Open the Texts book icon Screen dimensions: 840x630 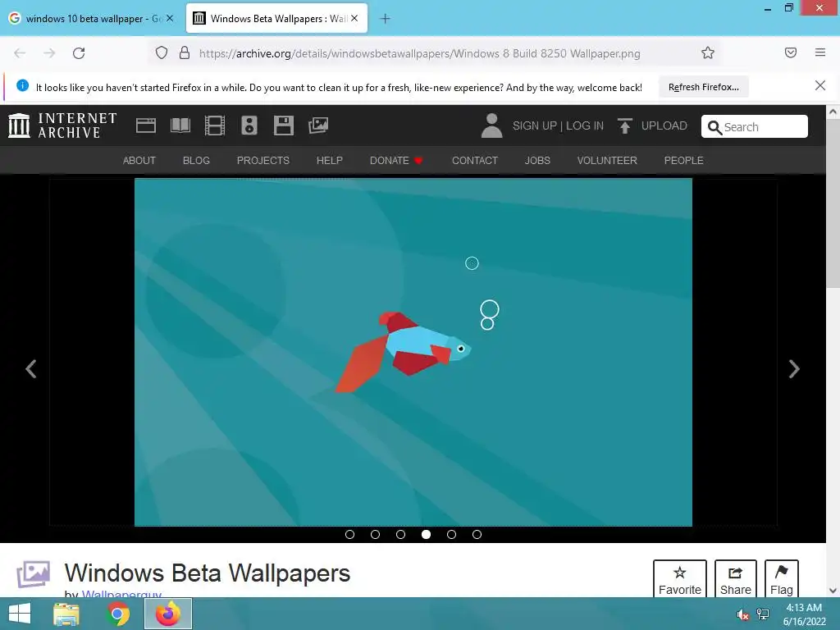click(x=180, y=126)
